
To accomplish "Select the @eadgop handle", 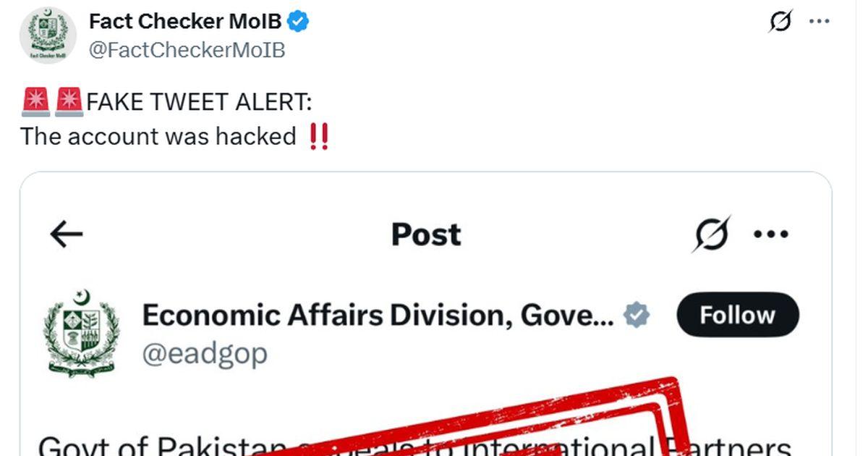I will (x=205, y=354).
